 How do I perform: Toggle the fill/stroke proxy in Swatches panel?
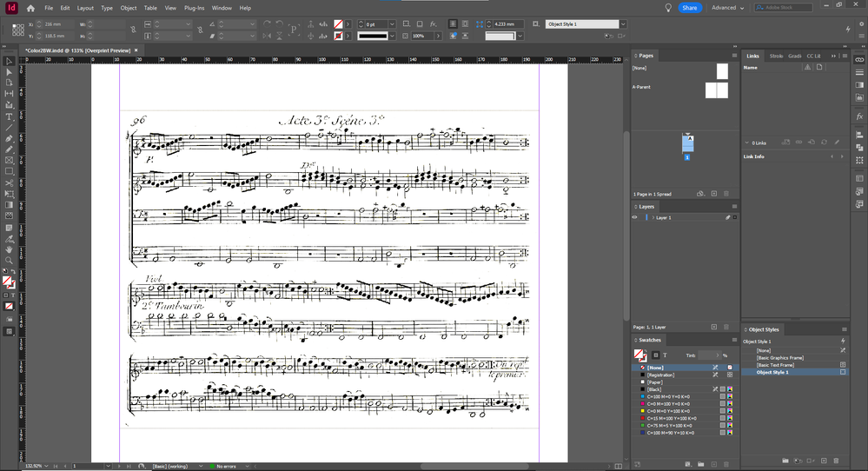[x=640, y=355]
